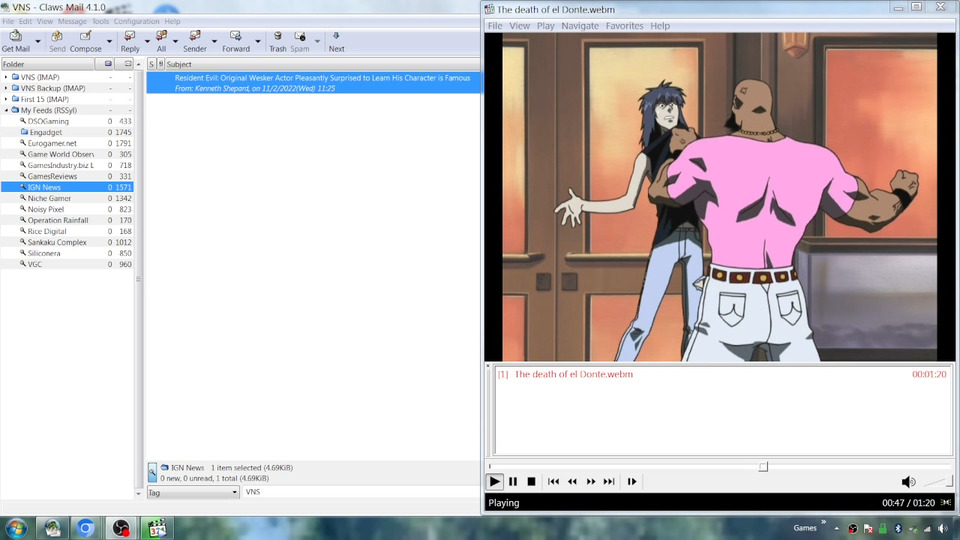Click the Forward toolbar button
Viewport: 960px width, 540px height.
pos(236,41)
